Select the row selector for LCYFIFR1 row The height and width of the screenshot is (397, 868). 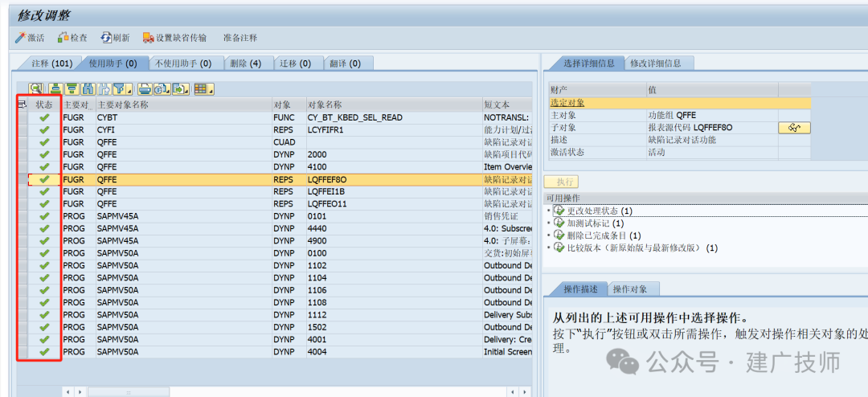pyautogui.click(x=23, y=129)
